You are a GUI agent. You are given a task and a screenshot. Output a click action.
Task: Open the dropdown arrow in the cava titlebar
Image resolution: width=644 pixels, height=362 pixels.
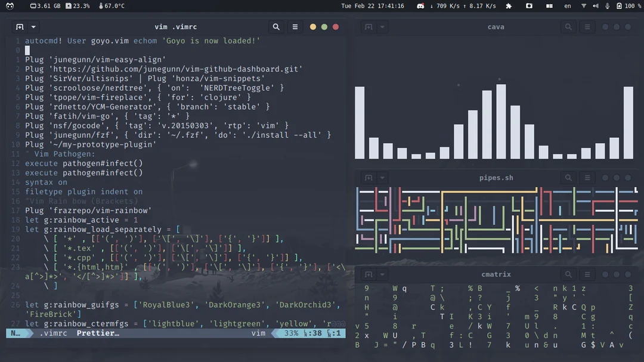[382, 27]
